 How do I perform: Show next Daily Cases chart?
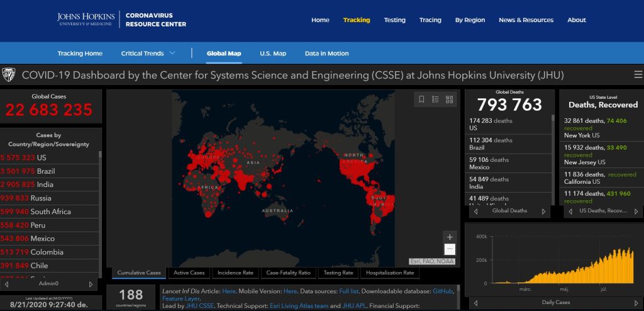(636, 303)
